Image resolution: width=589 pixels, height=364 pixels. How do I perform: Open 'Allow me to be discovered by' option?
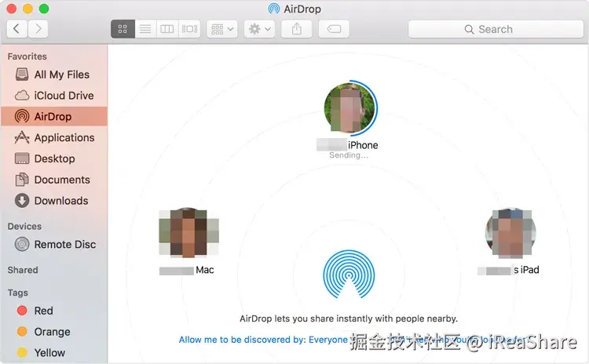(263, 340)
